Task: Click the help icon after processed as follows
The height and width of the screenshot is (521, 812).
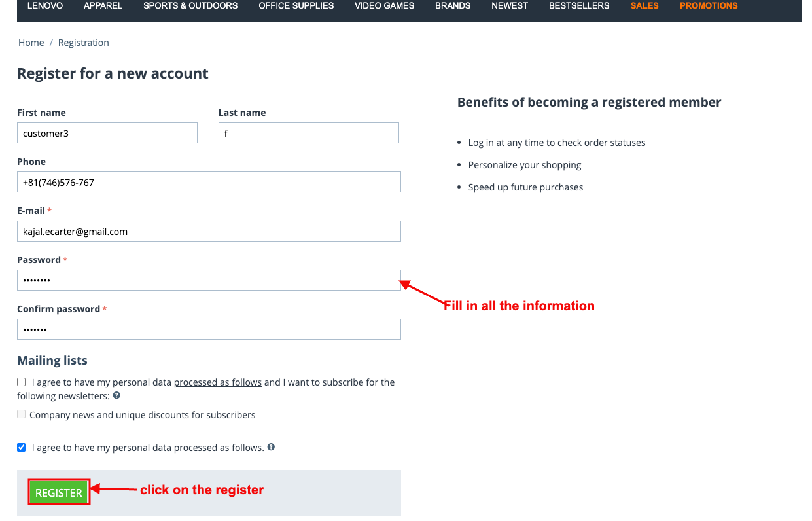Action: tap(271, 448)
